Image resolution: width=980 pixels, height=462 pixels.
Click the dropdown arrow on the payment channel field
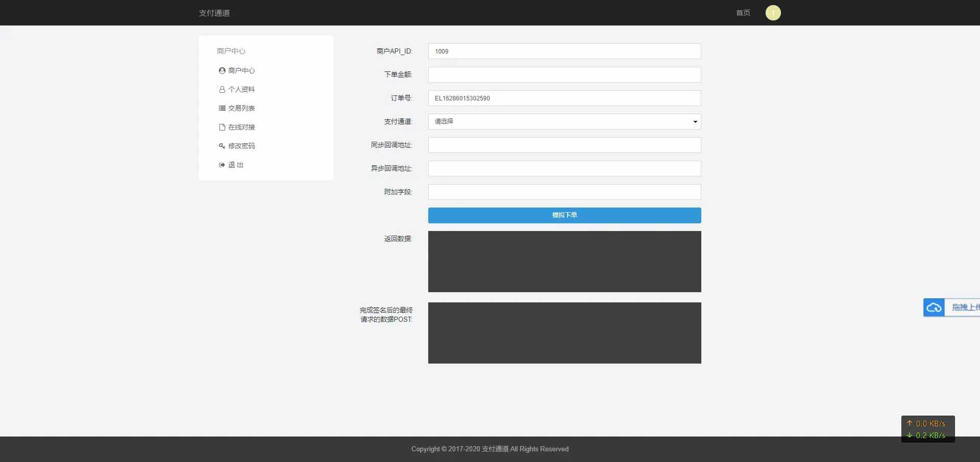tap(695, 122)
